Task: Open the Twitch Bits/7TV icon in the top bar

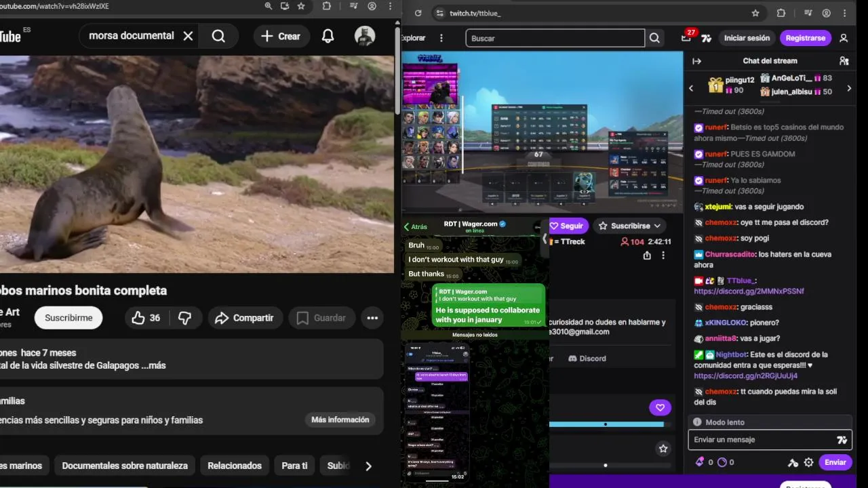Action: [707, 38]
